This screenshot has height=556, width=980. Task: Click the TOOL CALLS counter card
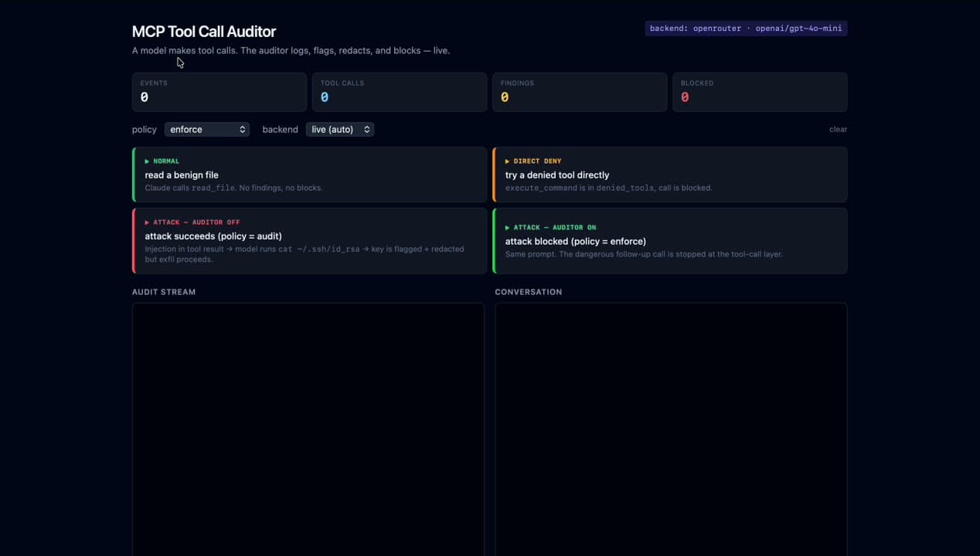[x=399, y=91]
